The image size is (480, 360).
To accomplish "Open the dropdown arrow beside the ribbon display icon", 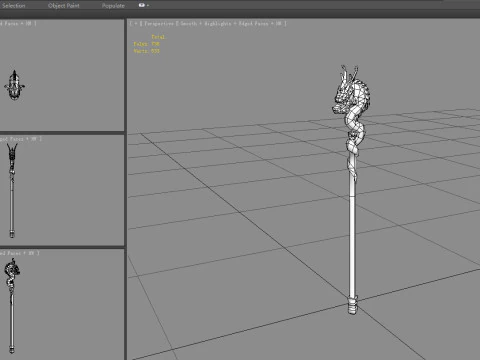I will [148, 6].
